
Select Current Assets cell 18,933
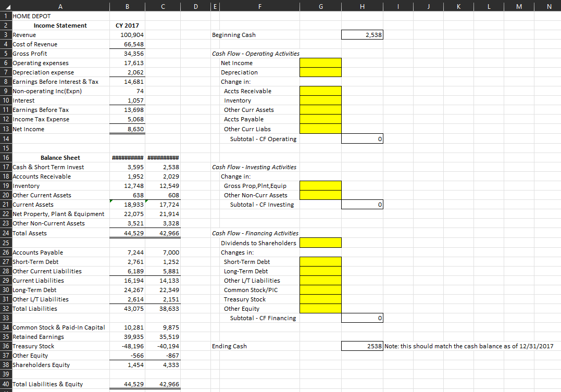(x=128, y=205)
